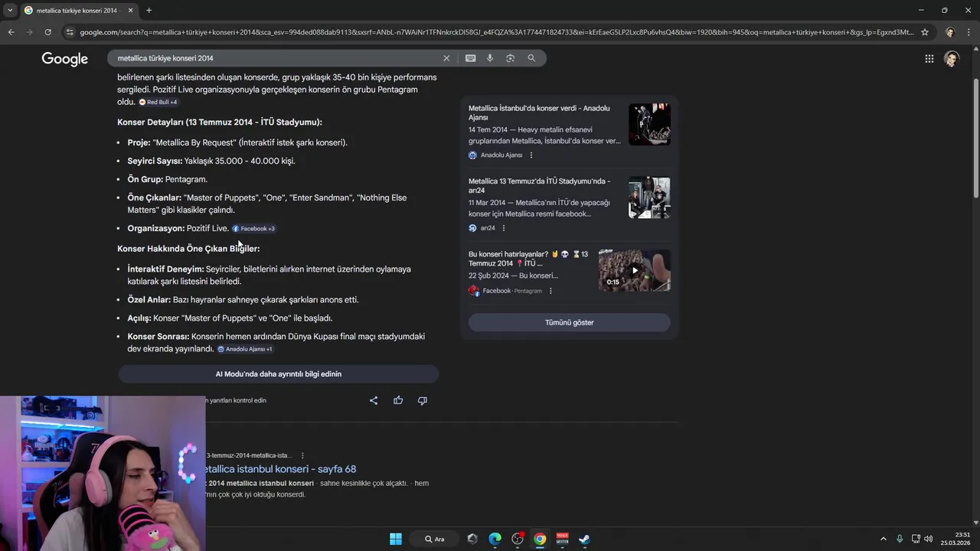
Task: Like the AI overview with thumbs up
Action: point(398,400)
